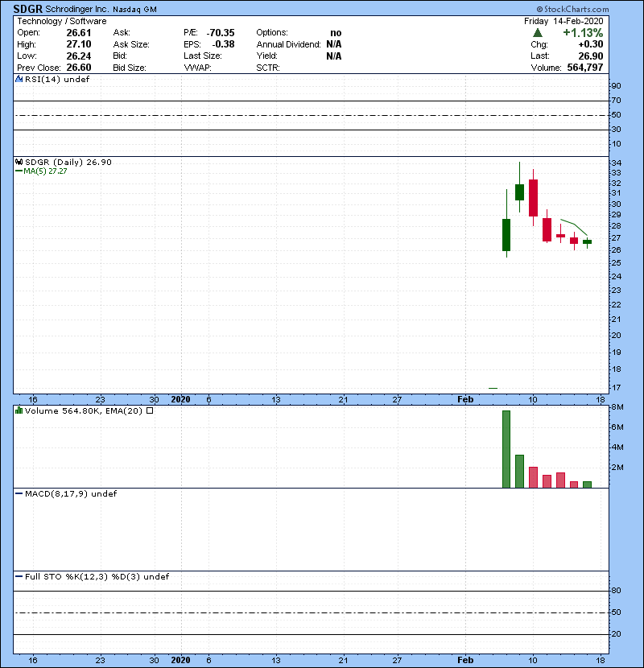Click the Schrodinger Inc. company name
The image size is (644, 668).
point(77,9)
